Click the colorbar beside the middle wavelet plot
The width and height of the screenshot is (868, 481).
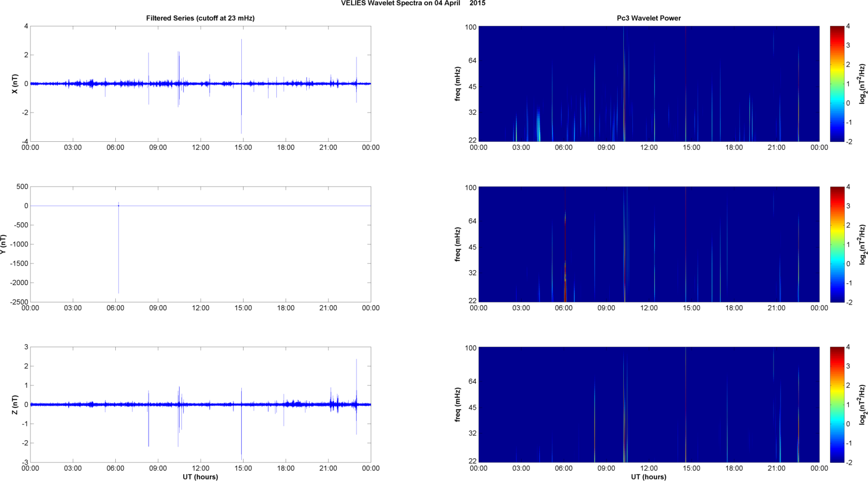click(x=837, y=244)
